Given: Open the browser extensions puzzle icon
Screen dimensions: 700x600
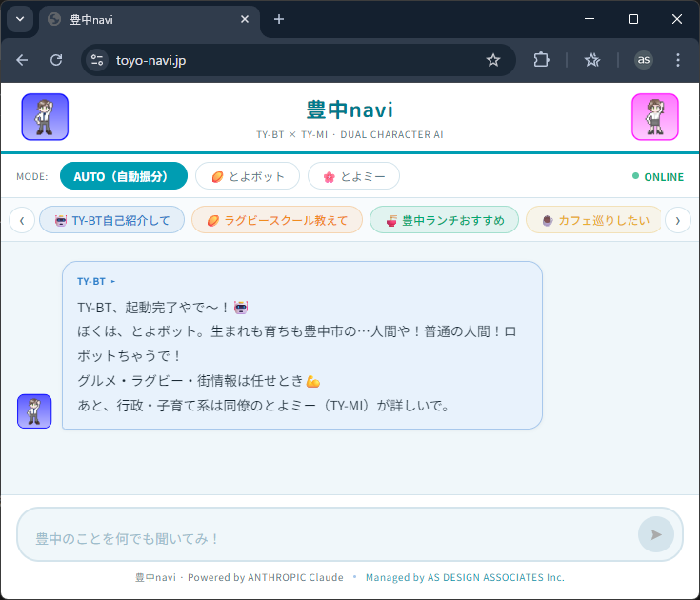Looking at the screenshot, I should tap(541, 60).
